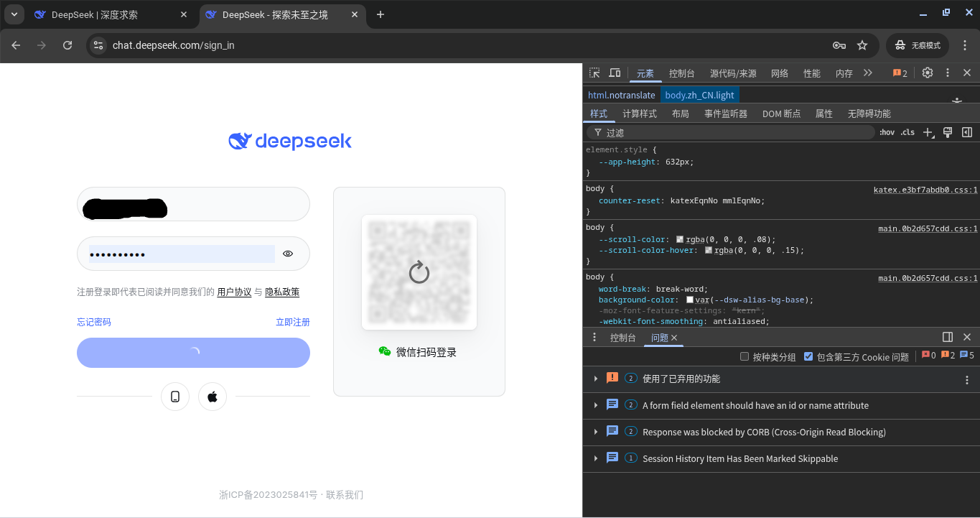Image resolution: width=980 pixels, height=518 pixels.
Task: Click the inspect element picker icon
Action: 594,73
